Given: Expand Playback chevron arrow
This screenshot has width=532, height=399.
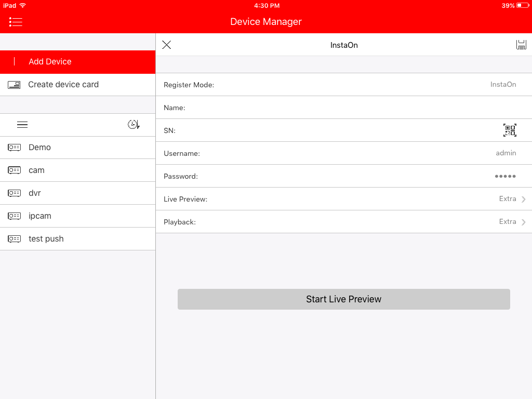Looking at the screenshot, I should coord(524,222).
